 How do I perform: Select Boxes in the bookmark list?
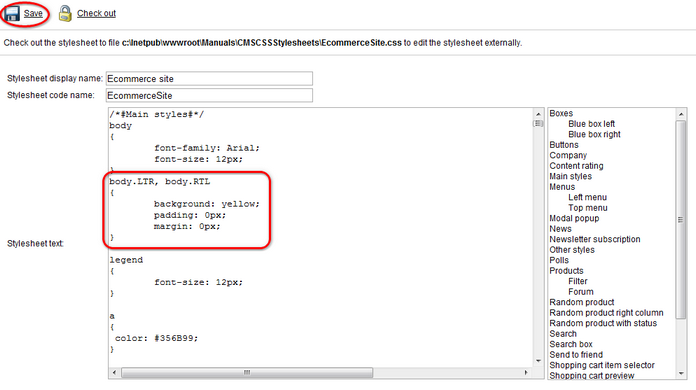coord(561,114)
